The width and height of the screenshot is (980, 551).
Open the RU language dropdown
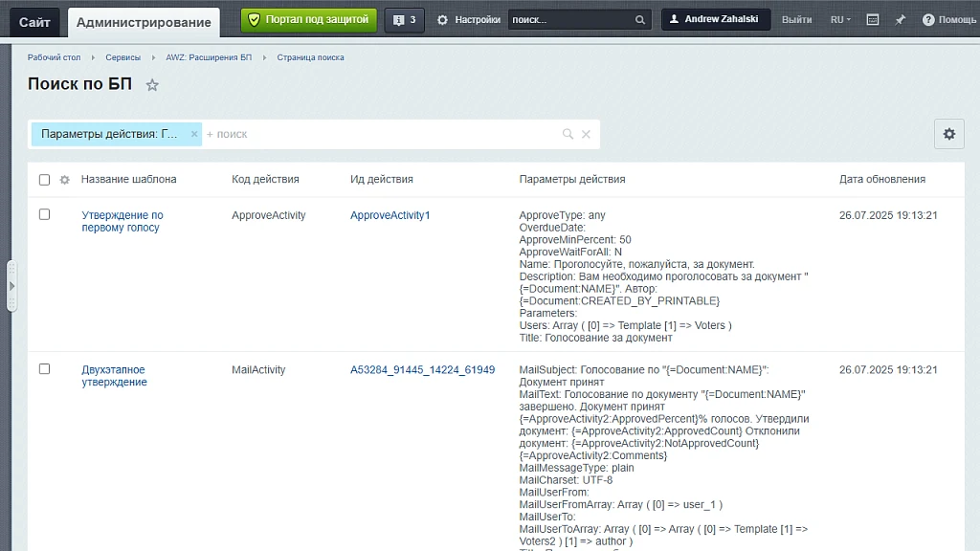[x=840, y=20]
